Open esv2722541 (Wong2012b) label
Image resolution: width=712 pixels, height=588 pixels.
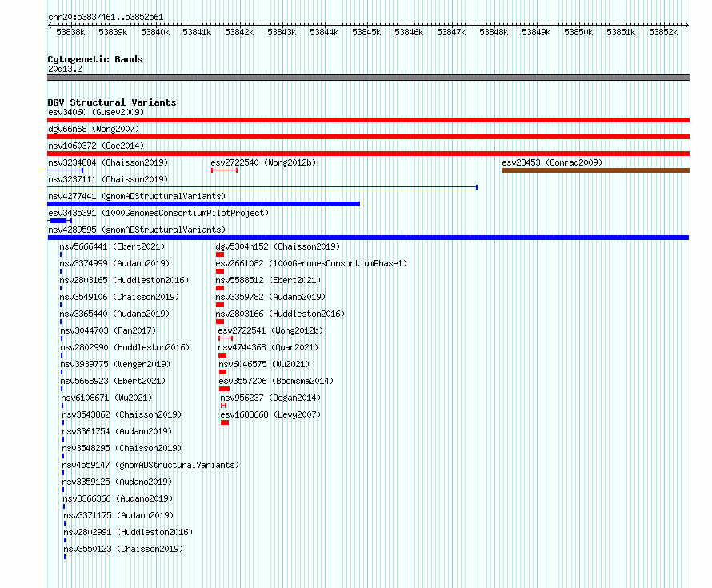click(270, 330)
